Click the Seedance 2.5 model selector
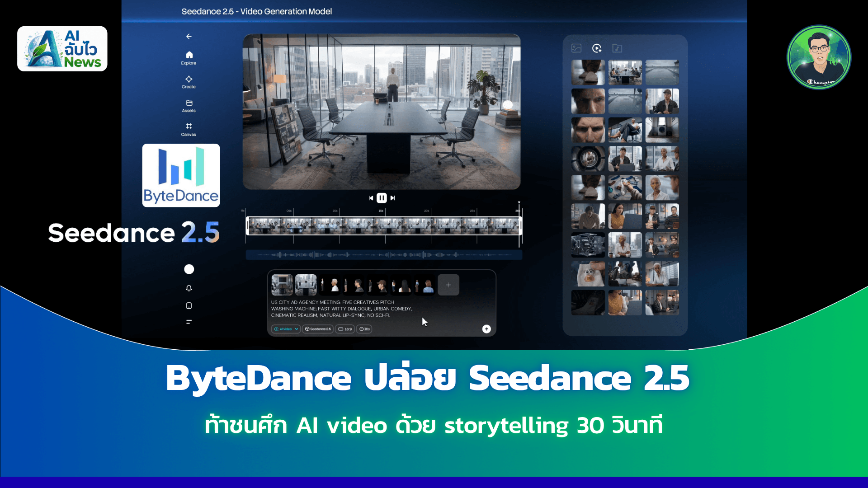Viewport: 868px width, 488px height. (318, 329)
